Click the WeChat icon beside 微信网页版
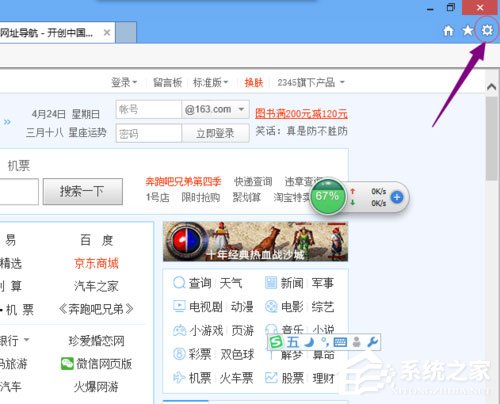500x404 pixels. point(67,364)
